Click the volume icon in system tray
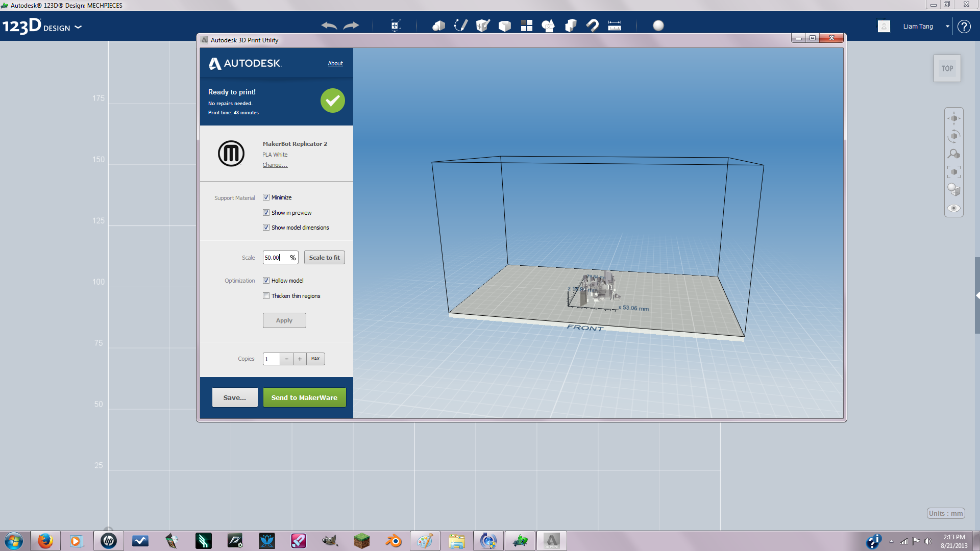This screenshot has width=980, height=551. point(928,541)
